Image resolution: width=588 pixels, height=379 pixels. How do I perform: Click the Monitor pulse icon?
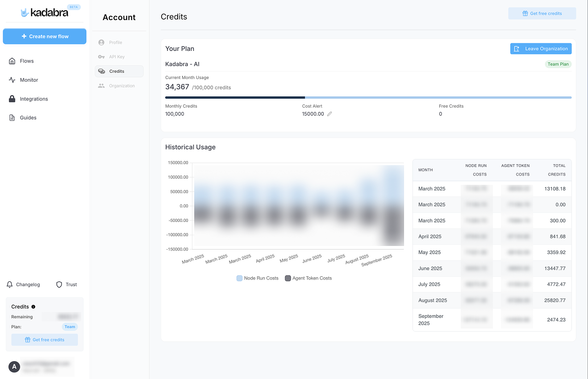point(12,80)
